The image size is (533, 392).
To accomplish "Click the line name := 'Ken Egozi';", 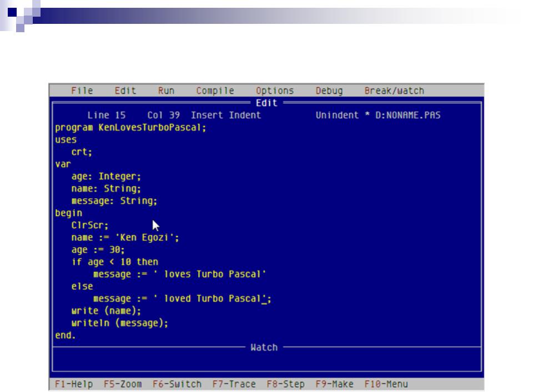I will tap(125, 238).
